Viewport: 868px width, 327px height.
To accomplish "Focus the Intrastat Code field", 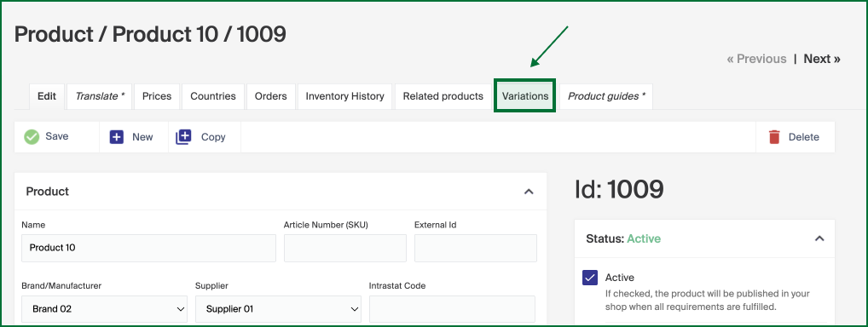I will pyautogui.click(x=452, y=309).
